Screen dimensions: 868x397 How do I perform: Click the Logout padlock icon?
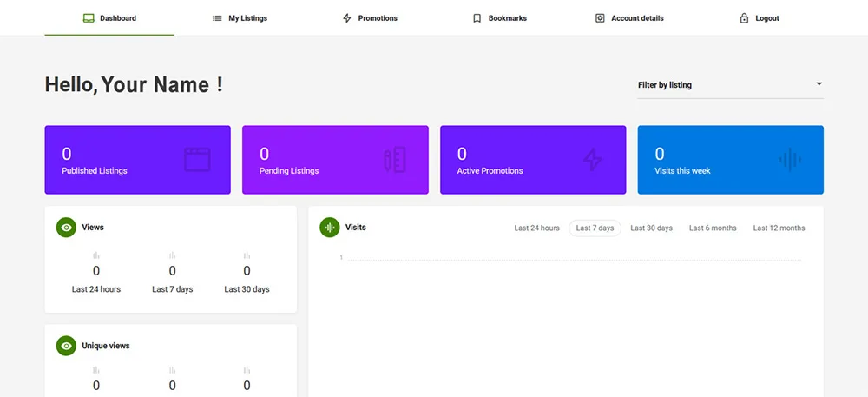click(744, 18)
